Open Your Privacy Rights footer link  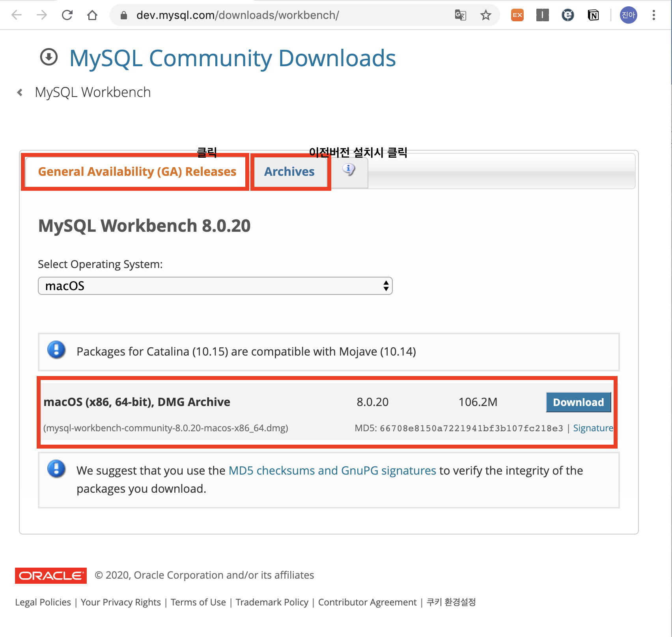tap(121, 602)
